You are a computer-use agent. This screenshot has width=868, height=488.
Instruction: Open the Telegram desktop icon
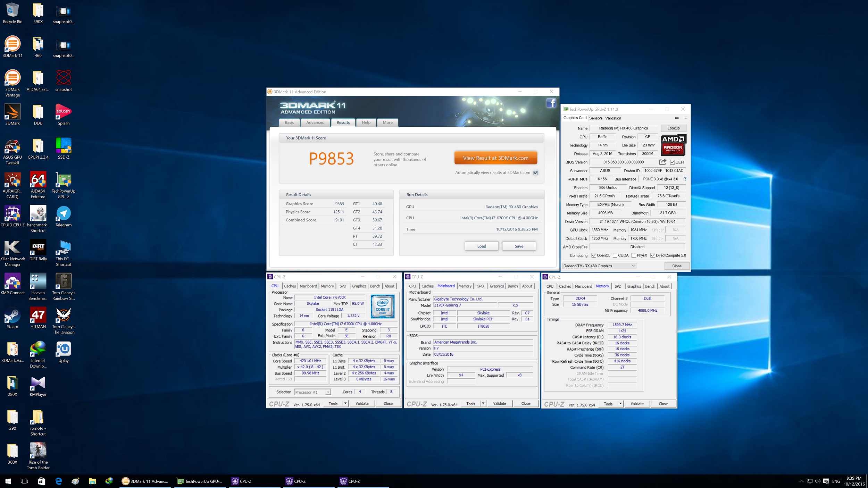(x=64, y=216)
